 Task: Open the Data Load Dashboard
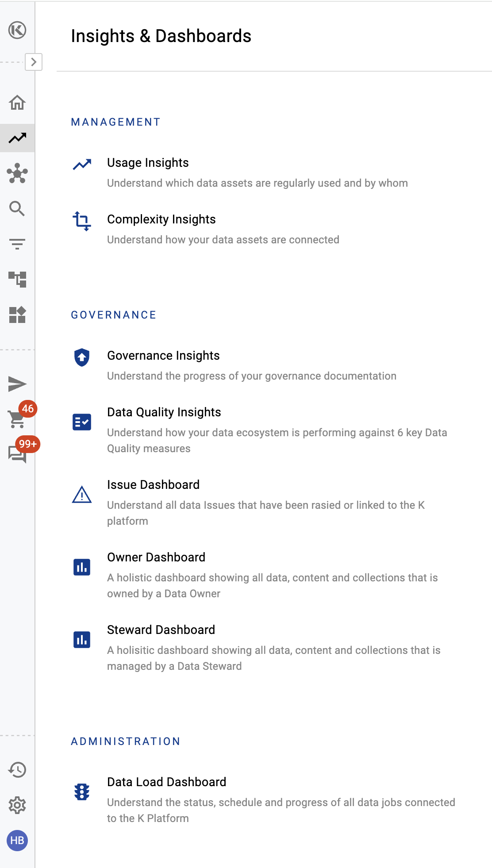click(166, 782)
